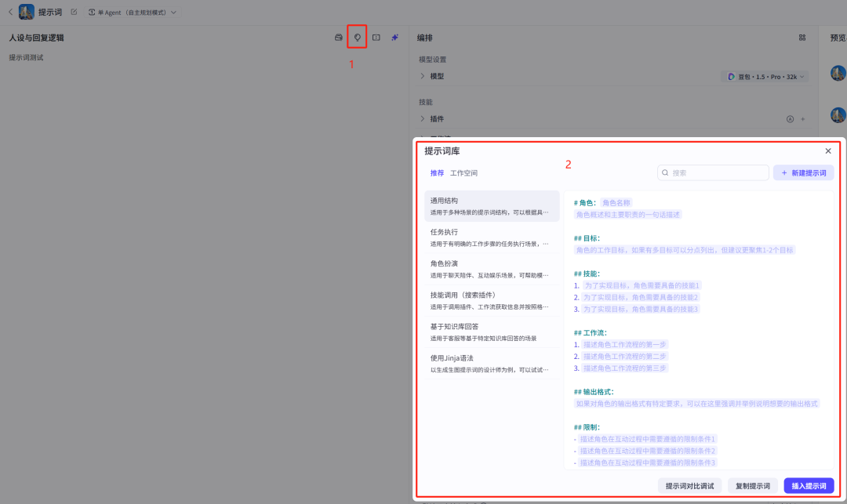The height and width of the screenshot is (504, 847).
Task: Focus the 搜索 field in prompt library
Action: pyautogui.click(x=713, y=172)
